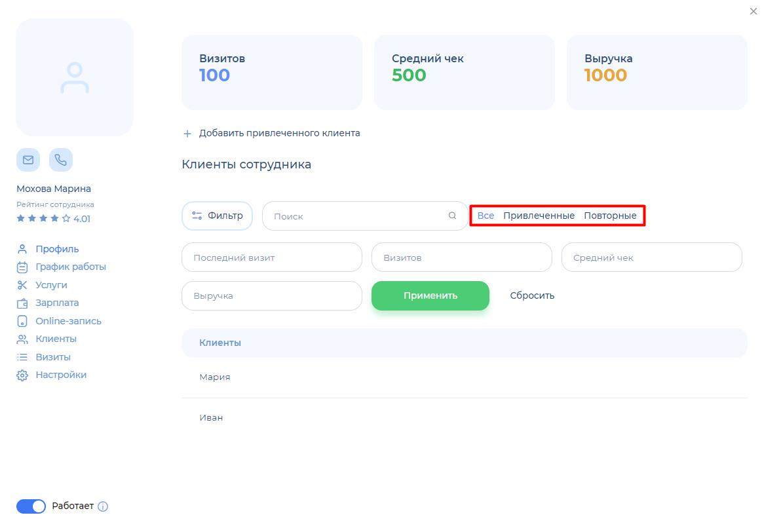Click the email envelope icon
Viewport: 762px width, 532px height.
pos(28,160)
